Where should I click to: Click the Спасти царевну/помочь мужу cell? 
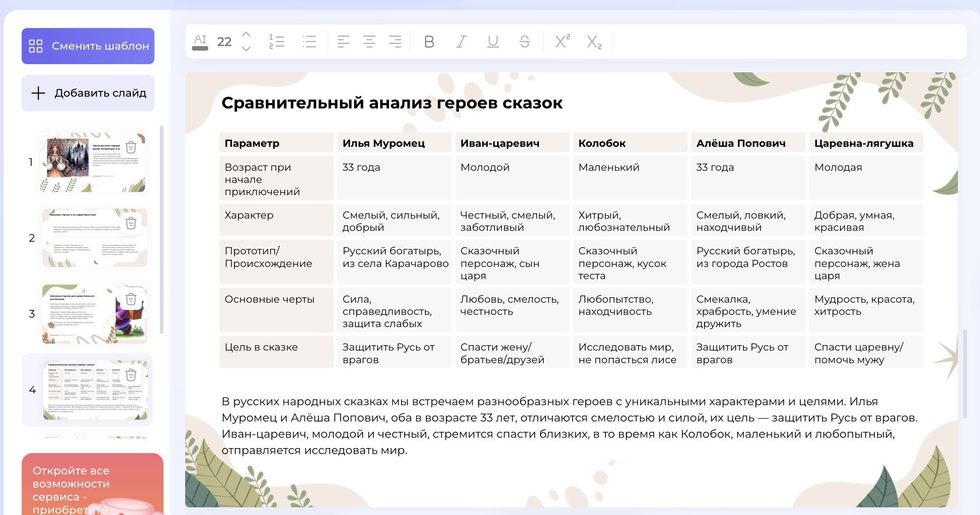(866, 352)
